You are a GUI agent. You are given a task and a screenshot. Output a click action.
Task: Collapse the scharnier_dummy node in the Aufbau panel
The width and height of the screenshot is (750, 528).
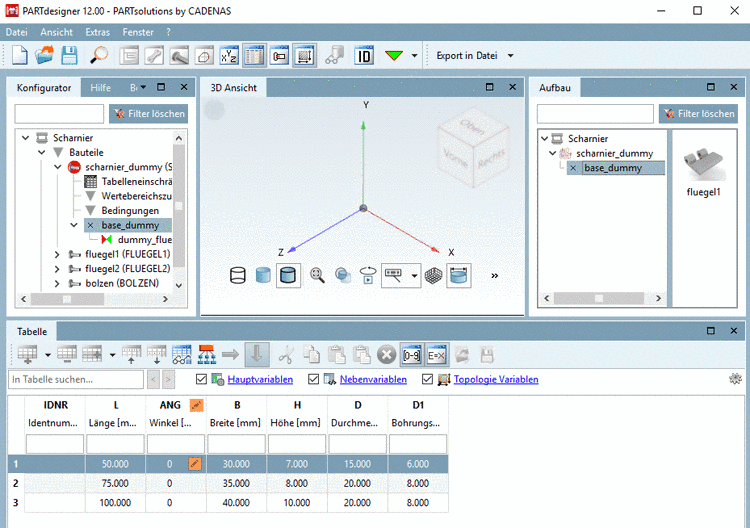[x=552, y=153]
